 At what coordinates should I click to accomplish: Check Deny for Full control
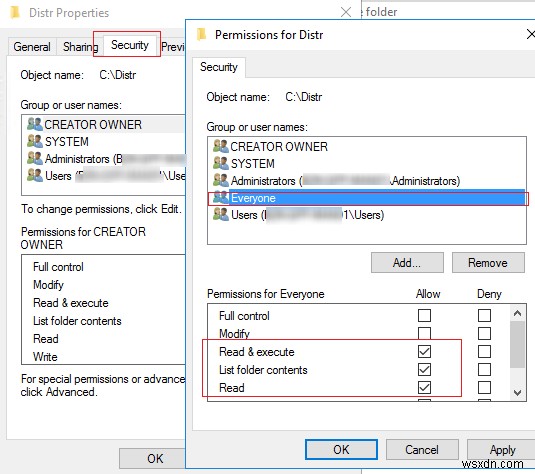(x=484, y=315)
